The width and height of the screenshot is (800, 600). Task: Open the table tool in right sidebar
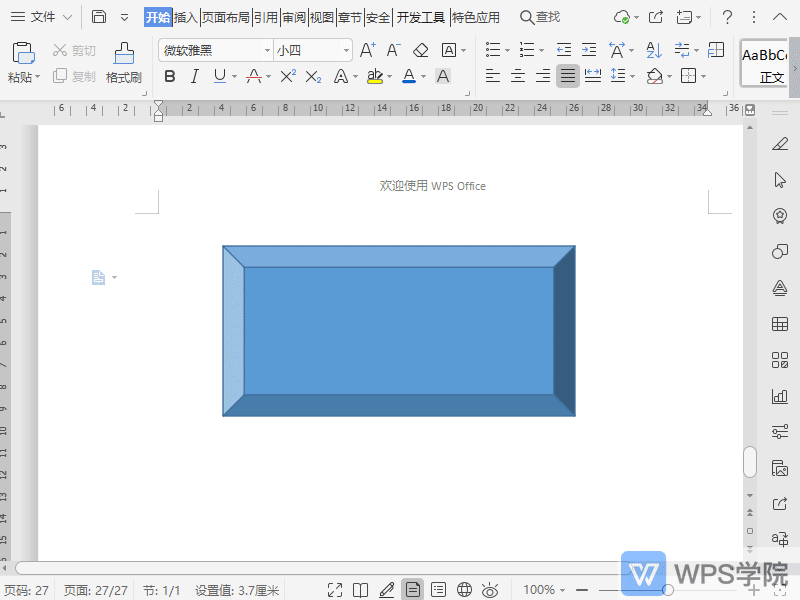(x=780, y=324)
